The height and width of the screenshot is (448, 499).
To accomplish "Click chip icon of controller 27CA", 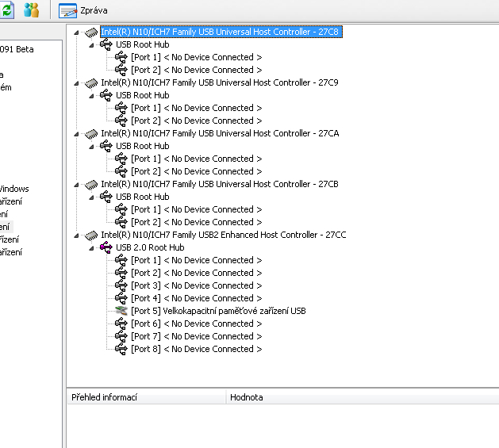I will (x=91, y=134).
